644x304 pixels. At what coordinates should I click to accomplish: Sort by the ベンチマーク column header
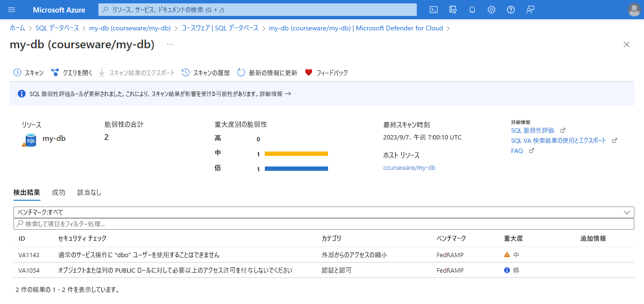[451, 238]
